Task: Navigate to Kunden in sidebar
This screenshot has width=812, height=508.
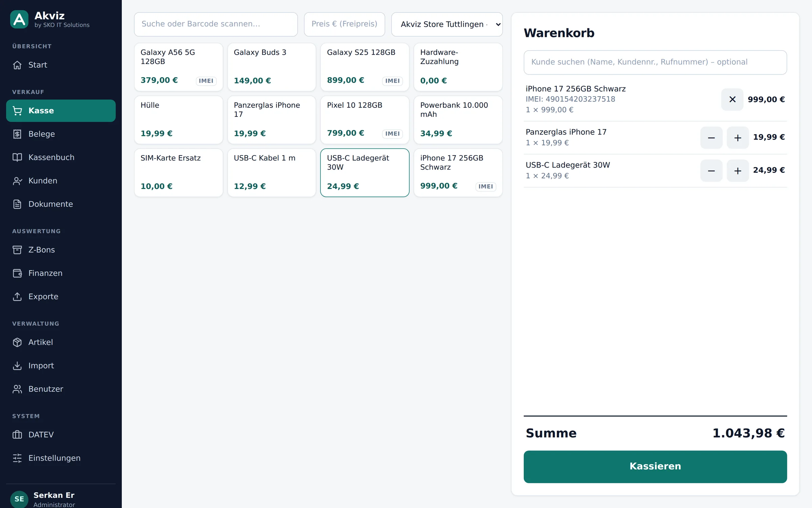Action: coord(61,181)
